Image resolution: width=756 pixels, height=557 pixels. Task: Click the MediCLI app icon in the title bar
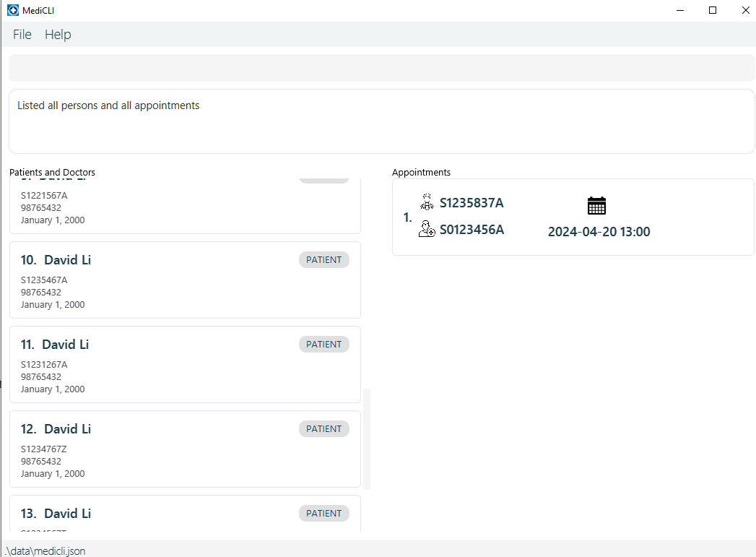click(13, 10)
